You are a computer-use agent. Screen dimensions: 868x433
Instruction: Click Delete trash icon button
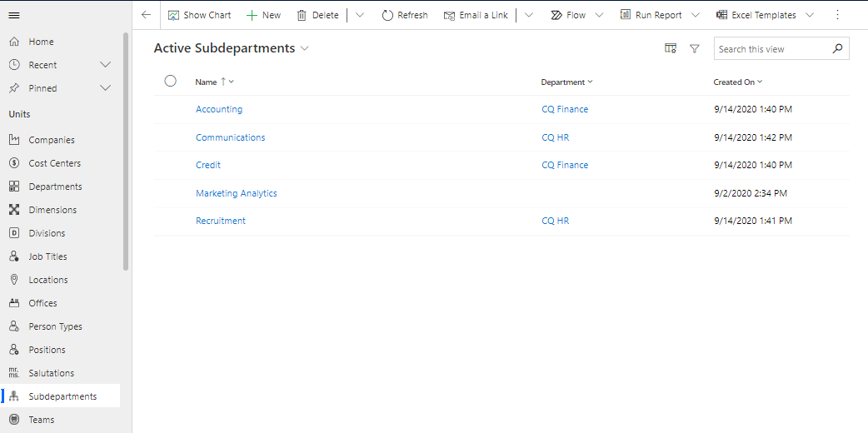click(317, 15)
